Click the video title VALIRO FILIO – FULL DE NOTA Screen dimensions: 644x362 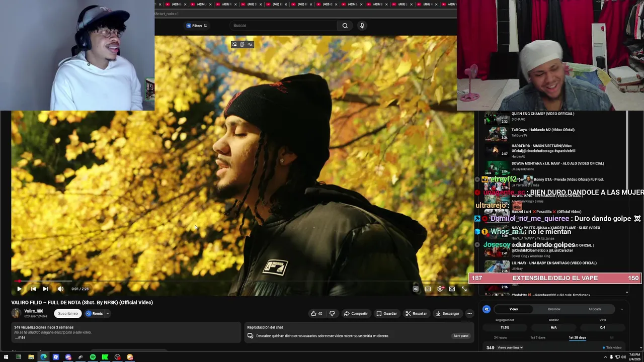[82, 303]
